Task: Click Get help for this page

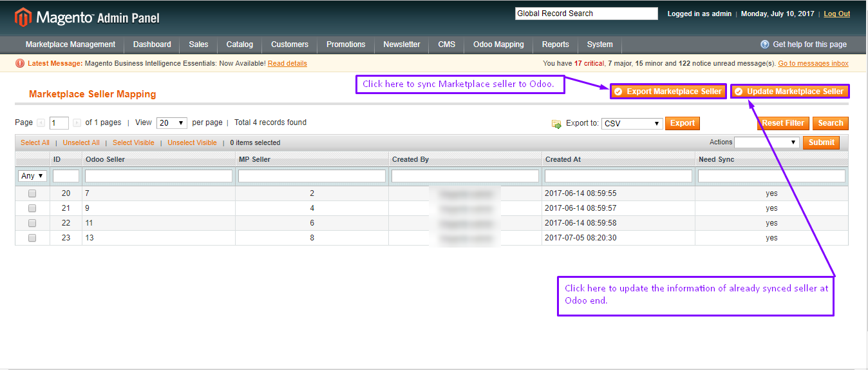Action: [809, 44]
